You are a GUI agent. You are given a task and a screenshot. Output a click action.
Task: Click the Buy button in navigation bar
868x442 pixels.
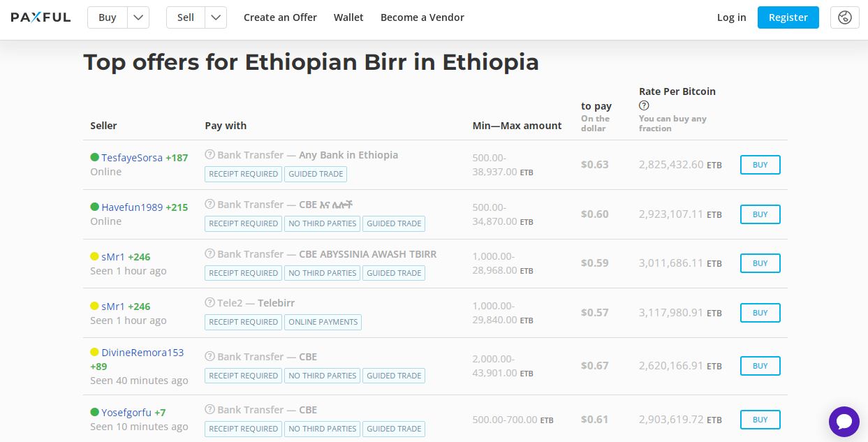108,17
